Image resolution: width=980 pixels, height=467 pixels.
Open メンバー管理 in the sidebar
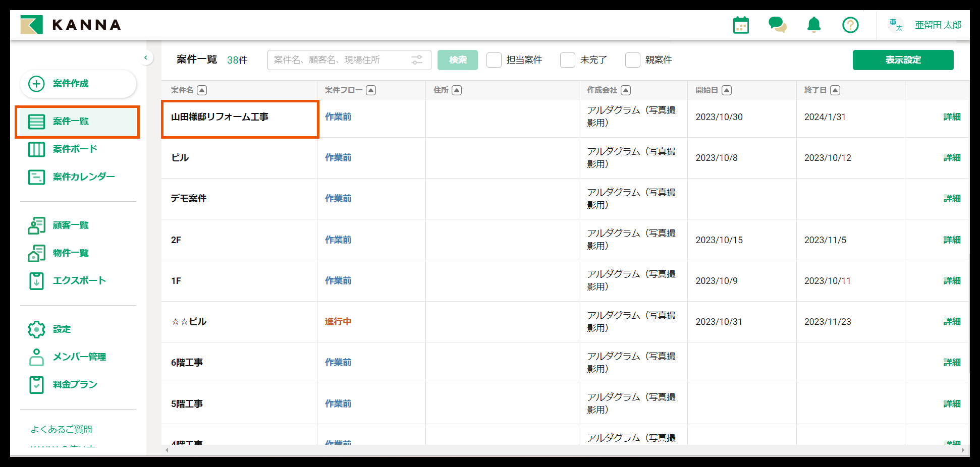click(x=80, y=357)
